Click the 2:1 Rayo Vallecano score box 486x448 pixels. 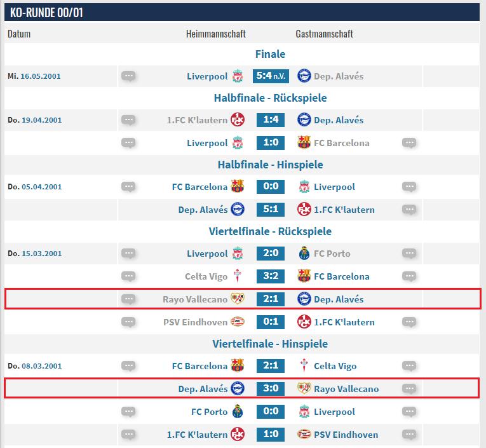(271, 299)
